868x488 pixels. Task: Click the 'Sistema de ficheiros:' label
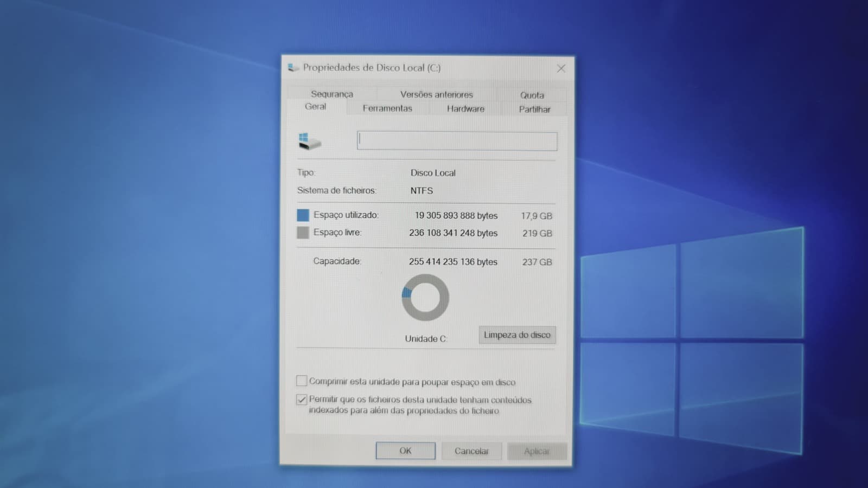click(x=336, y=190)
